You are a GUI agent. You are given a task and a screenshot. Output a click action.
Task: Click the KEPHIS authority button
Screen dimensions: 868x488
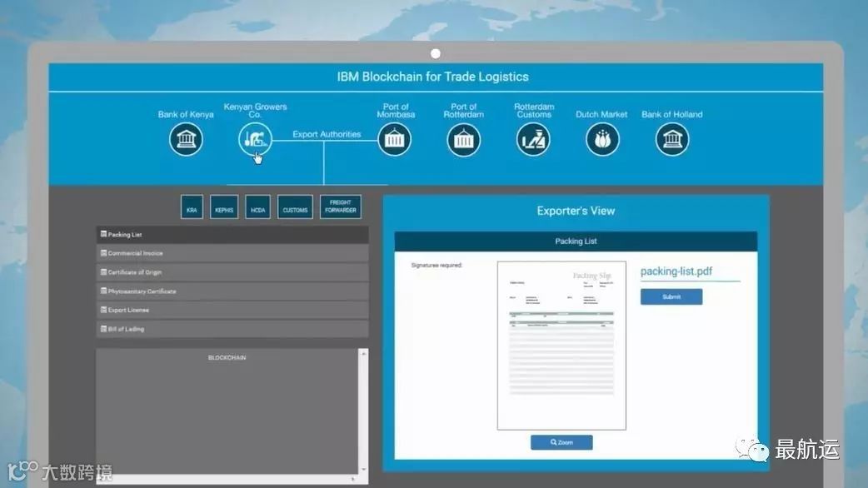coord(224,207)
